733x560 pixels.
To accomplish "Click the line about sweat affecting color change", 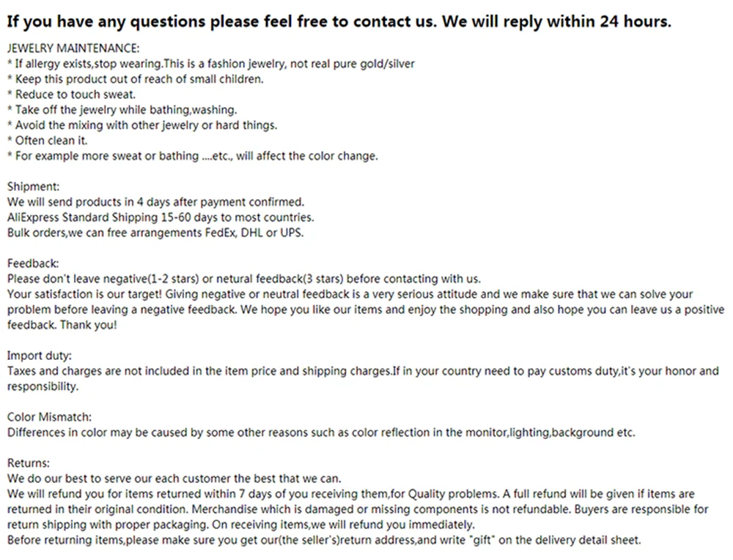I will [x=192, y=156].
